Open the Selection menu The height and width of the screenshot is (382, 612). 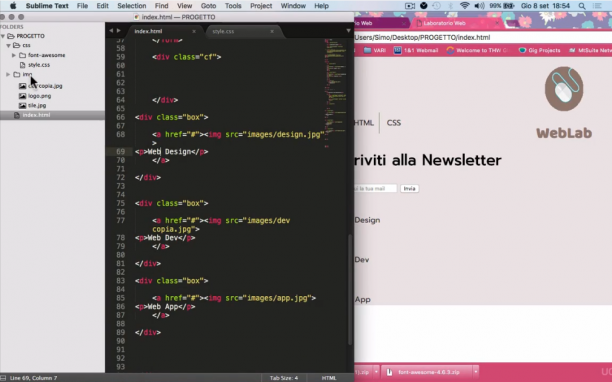[x=132, y=6]
